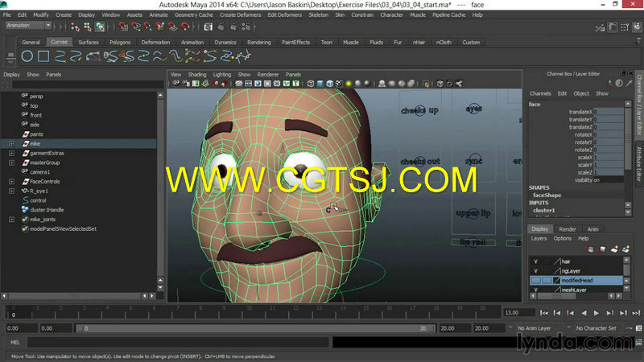
Task: Expand the mike_joints node
Action: 11,220
